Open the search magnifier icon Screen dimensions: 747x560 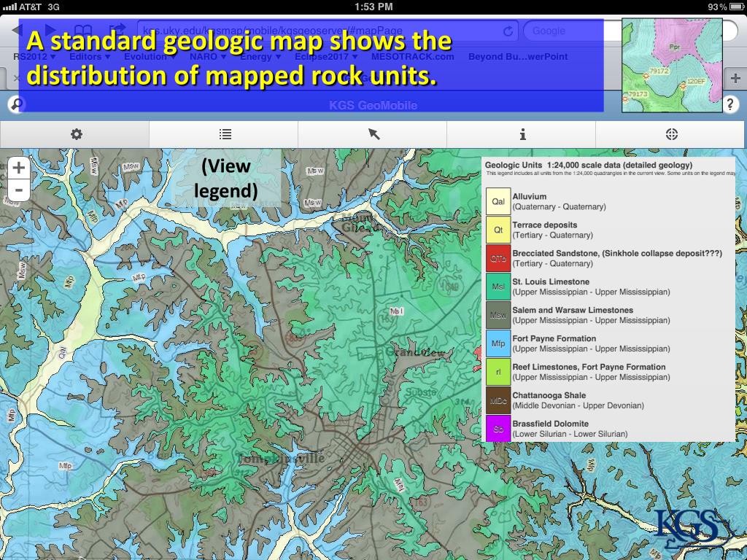pyautogui.click(x=16, y=104)
